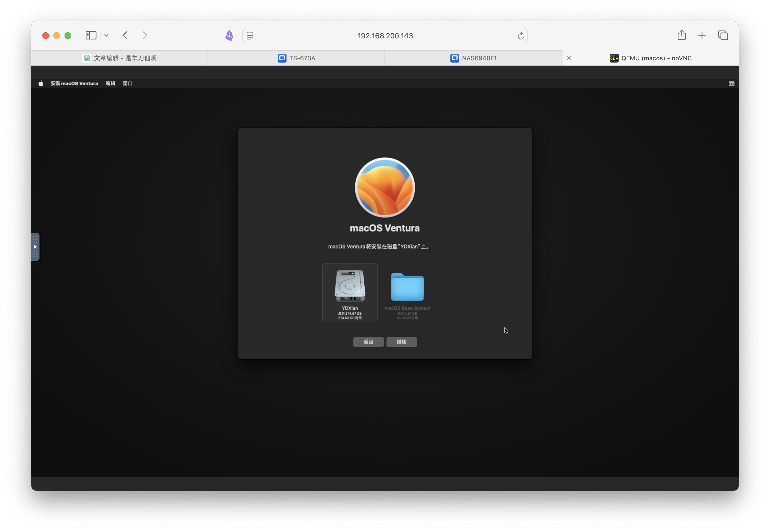Switch to the 文章编辑 - 是羊刀仙啊 tab

click(119, 58)
